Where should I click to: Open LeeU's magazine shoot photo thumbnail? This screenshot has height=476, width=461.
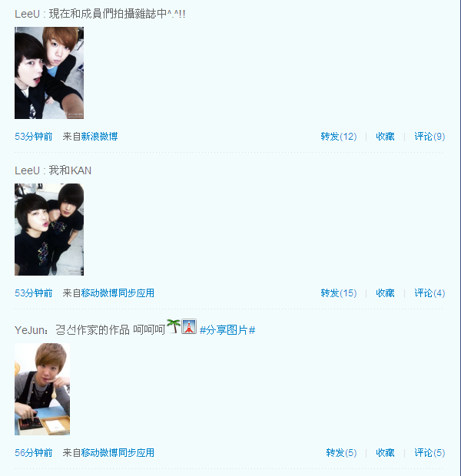click(49, 73)
